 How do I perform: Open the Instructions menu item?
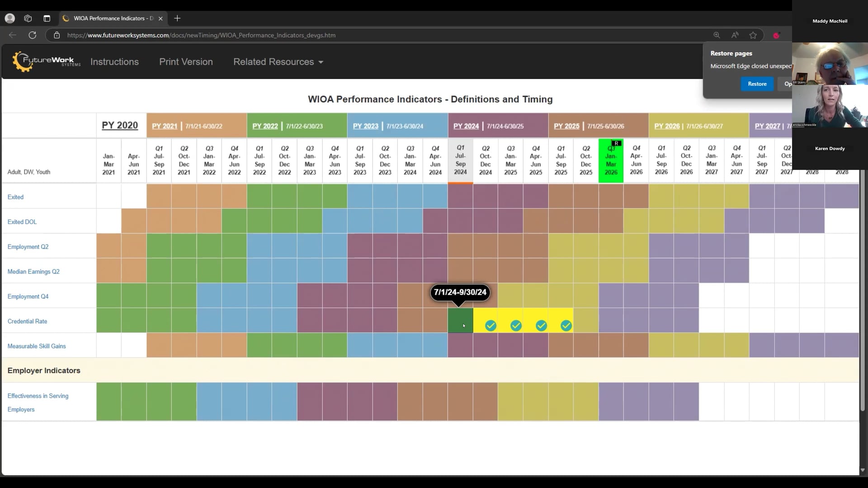tap(114, 62)
